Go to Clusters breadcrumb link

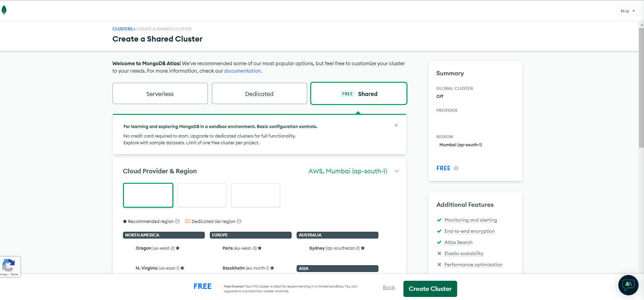click(x=122, y=29)
